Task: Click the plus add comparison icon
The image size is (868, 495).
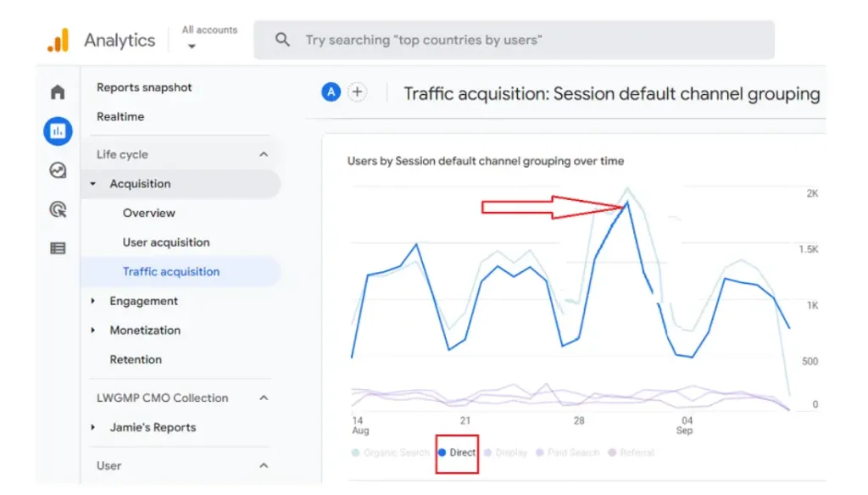Action: click(358, 92)
